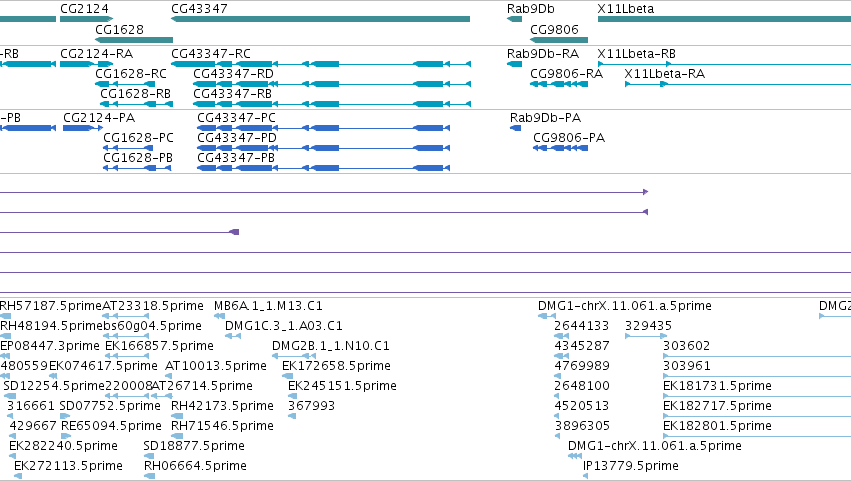Select EST label AT10013.5prime
The image size is (851, 481).
(x=216, y=366)
